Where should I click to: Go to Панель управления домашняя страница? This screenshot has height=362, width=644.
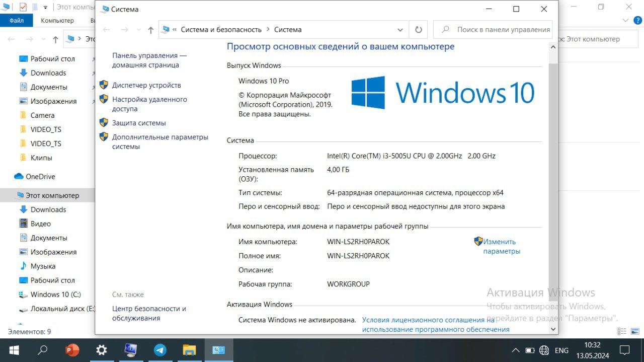point(149,60)
